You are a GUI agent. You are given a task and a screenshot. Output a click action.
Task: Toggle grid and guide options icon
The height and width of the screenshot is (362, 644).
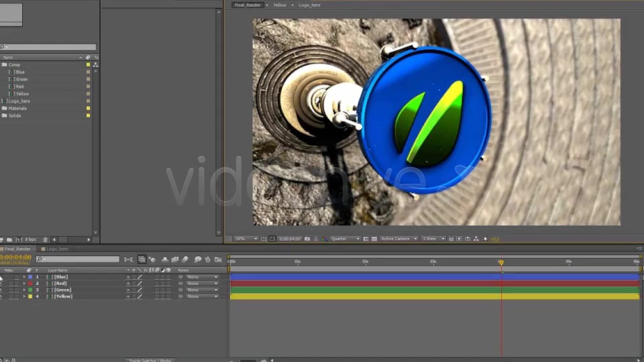click(x=264, y=239)
